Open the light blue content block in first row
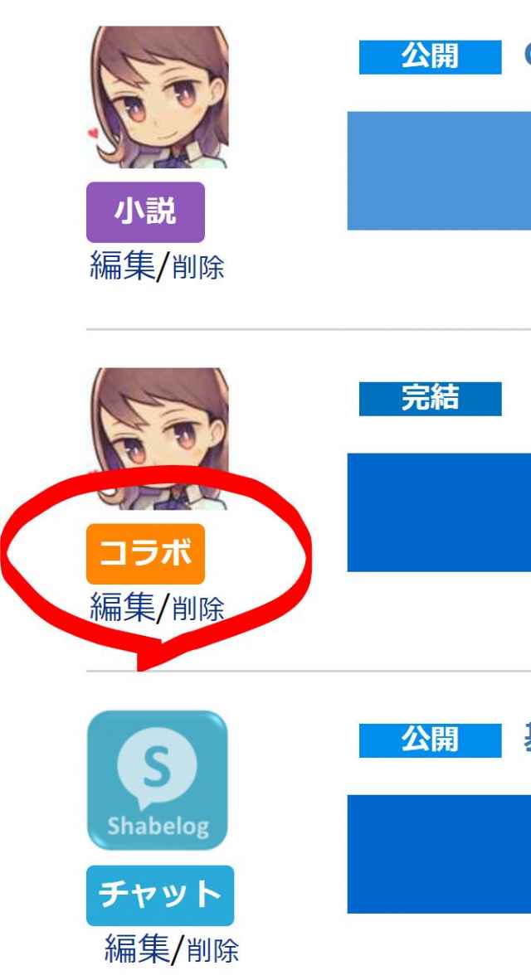Screen dimensions: 531x980 coord(439,171)
